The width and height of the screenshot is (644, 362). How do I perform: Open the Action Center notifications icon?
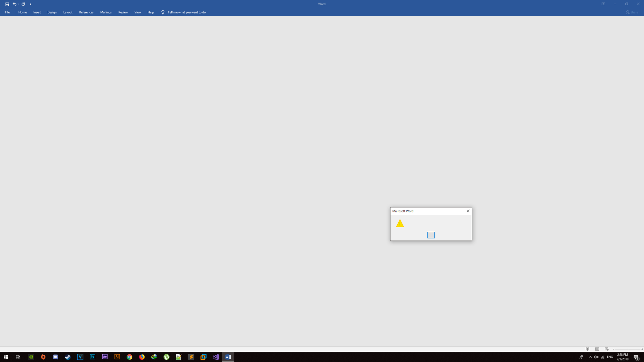click(636, 357)
